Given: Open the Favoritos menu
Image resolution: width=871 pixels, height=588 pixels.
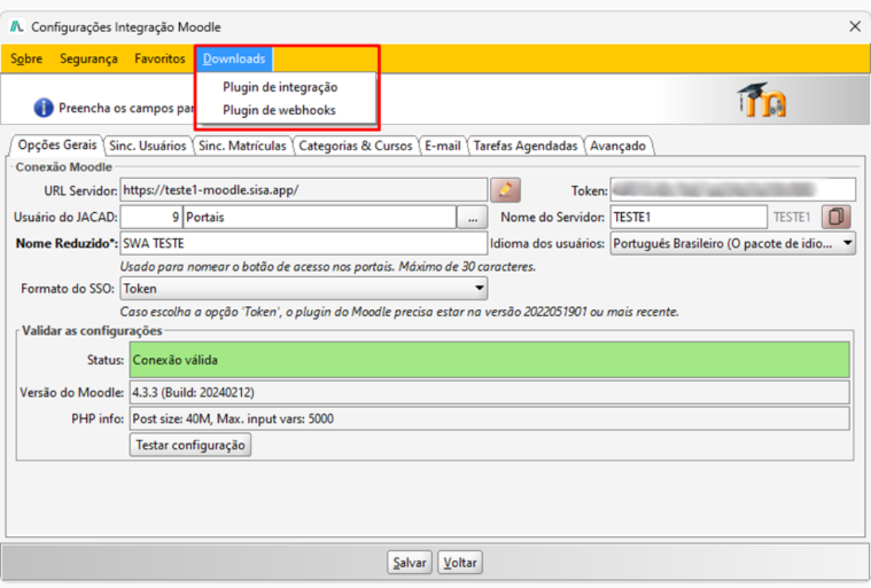Looking at the screenshot, I should [x=160, y=59].
